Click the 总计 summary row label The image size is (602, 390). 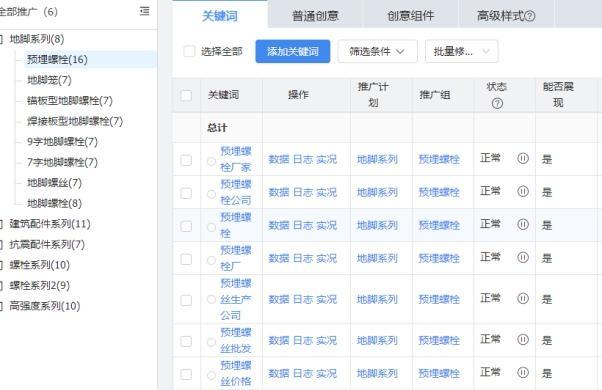click(217, 128)
